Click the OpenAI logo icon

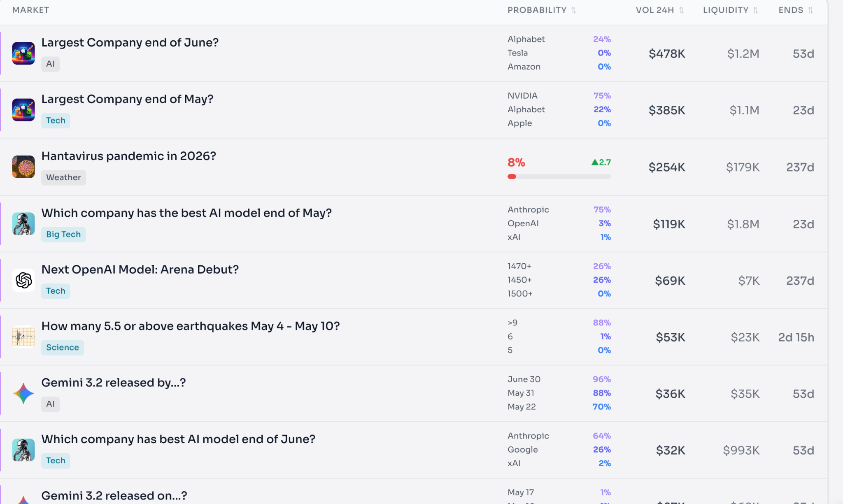[23, 280]
